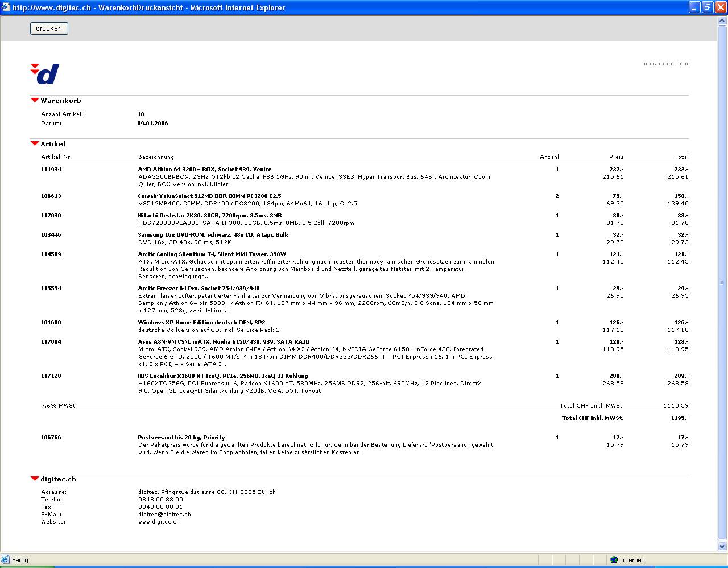Click the DIGITEC.CH header text
Image resolution: width=728 pixels, height=568 pixels.
[x=666, y=64]
